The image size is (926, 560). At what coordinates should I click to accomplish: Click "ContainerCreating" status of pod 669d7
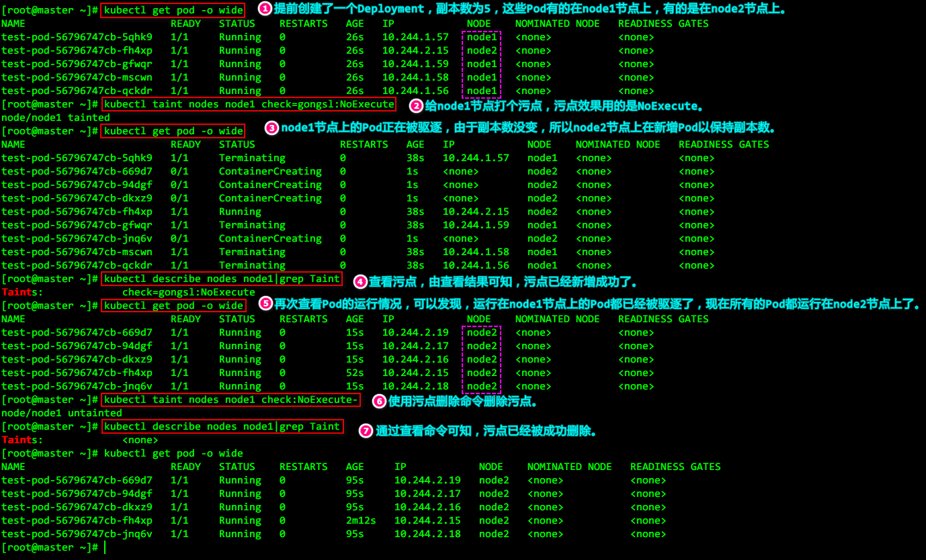click(270, 171)
